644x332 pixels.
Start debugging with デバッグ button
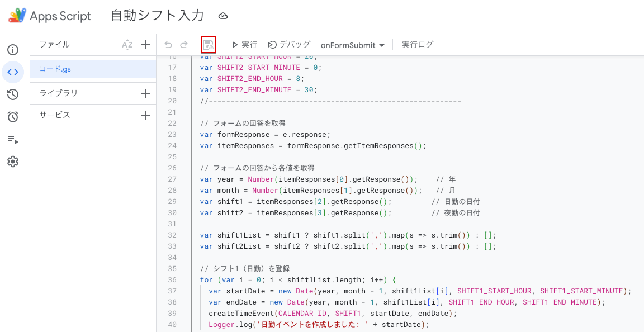point(289,45)
